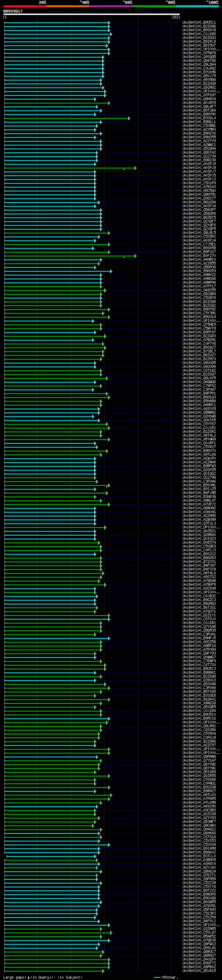Click the cyan ~100% identity legend bar
Viewport: 222px width, 980px height.
point(197,6)
